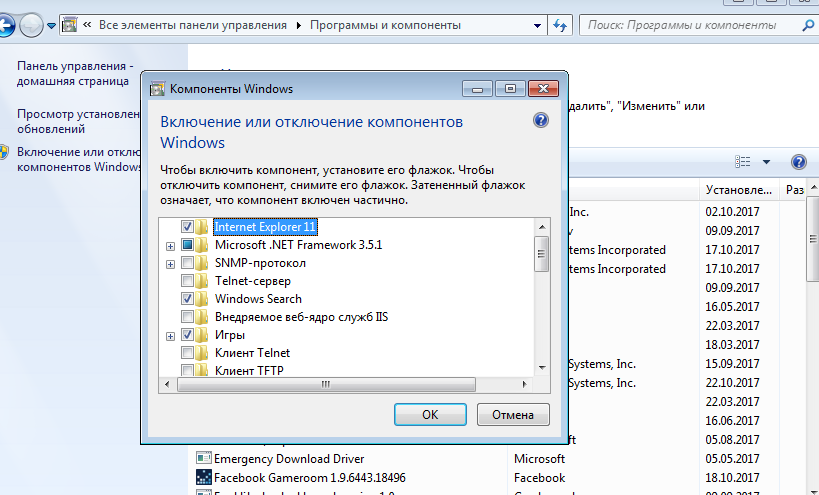Click the Internet Explorer 11 folder icon
The image size is (819, 495).
[x=202, y=227]
